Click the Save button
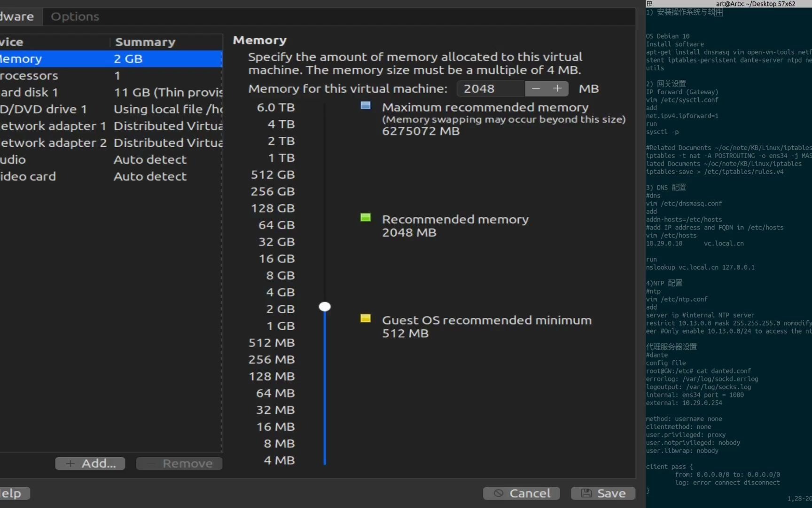 pos(603,493)
